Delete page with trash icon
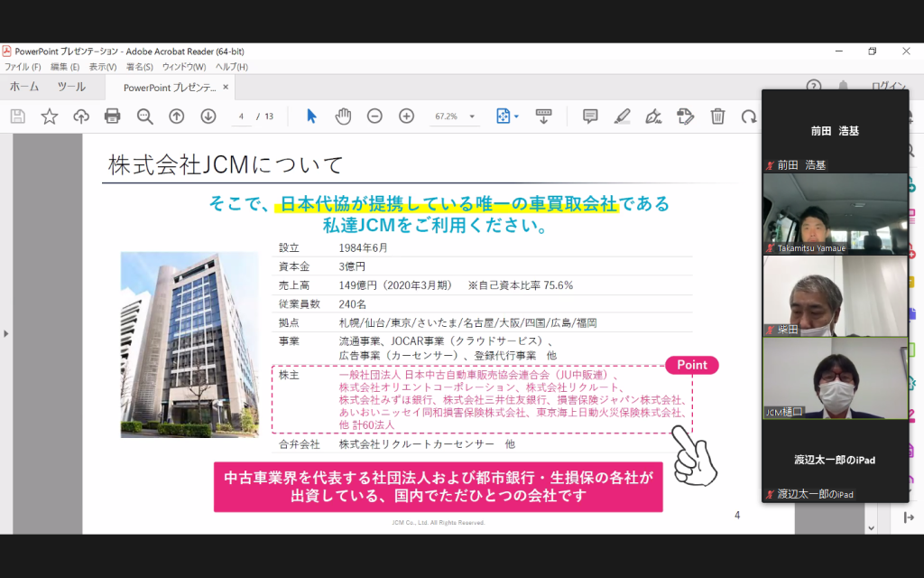Image resolution: width=924 pixels, height=578 pixels. pyautogui.click(x=717, y=117)
